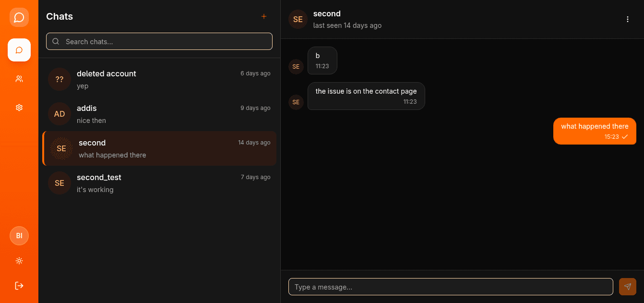Send message with paper plane button
The image size is (644, 303).
[627, 287]
